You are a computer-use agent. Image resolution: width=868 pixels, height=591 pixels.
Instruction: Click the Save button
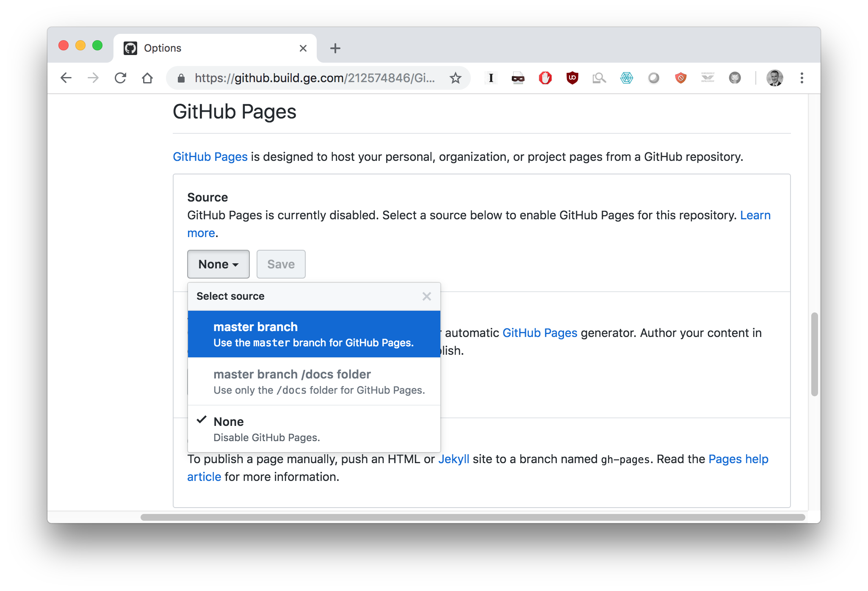point(281,264)
